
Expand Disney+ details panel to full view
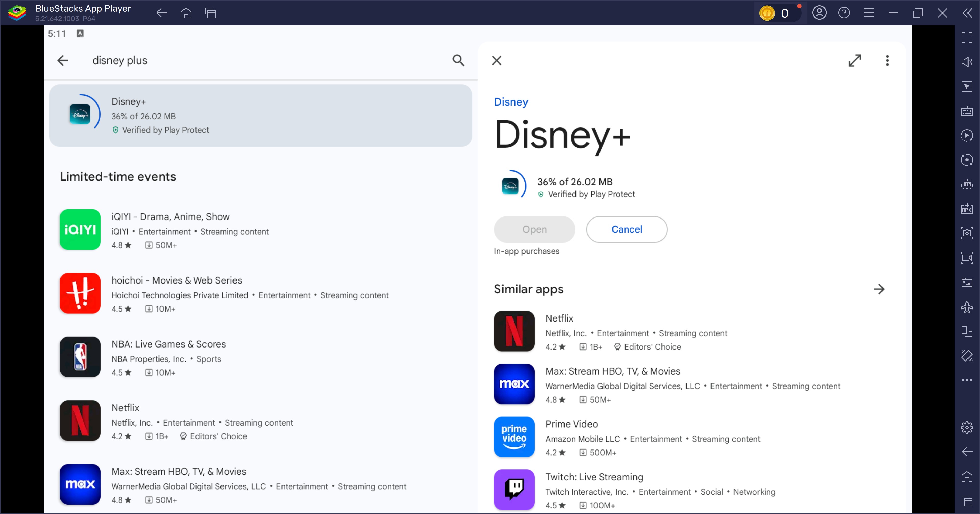855,60
